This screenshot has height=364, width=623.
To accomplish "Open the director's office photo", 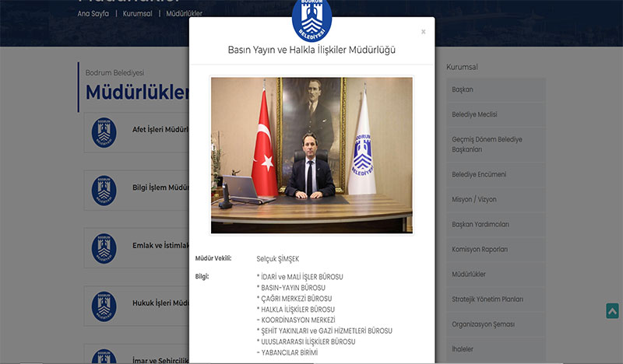I will coord(311,156).
